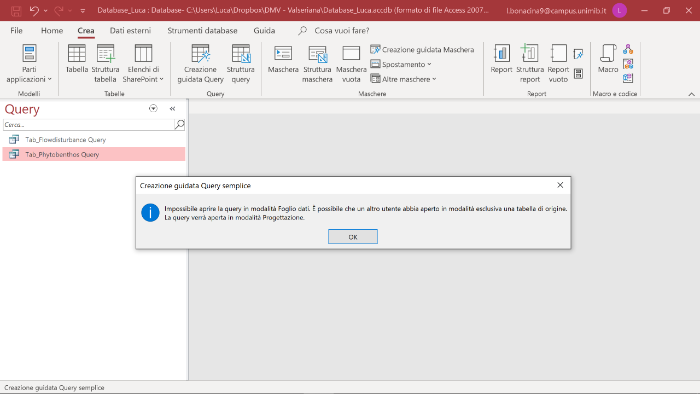Open the Dati esterni tab
This screenshot has height=394, width=700.
(130, 30)
